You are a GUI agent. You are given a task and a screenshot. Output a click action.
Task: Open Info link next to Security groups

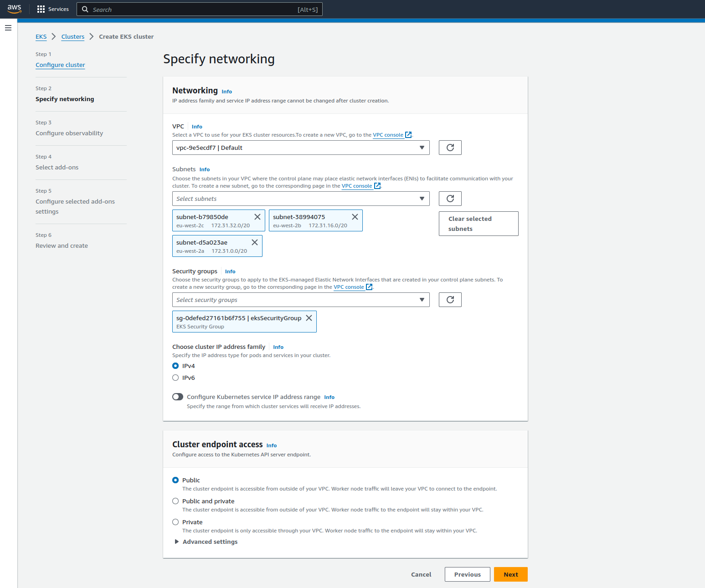tap(230, 271)
